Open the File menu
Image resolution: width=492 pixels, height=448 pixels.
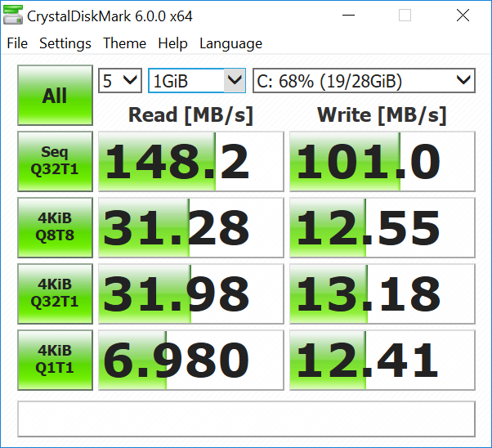tap(17, 43)
